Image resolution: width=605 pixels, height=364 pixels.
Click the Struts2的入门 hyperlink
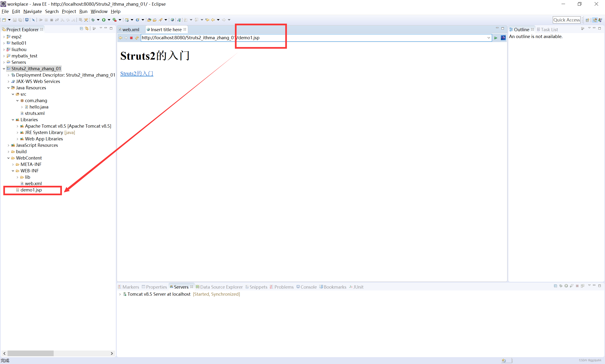(x=136, y=74)
